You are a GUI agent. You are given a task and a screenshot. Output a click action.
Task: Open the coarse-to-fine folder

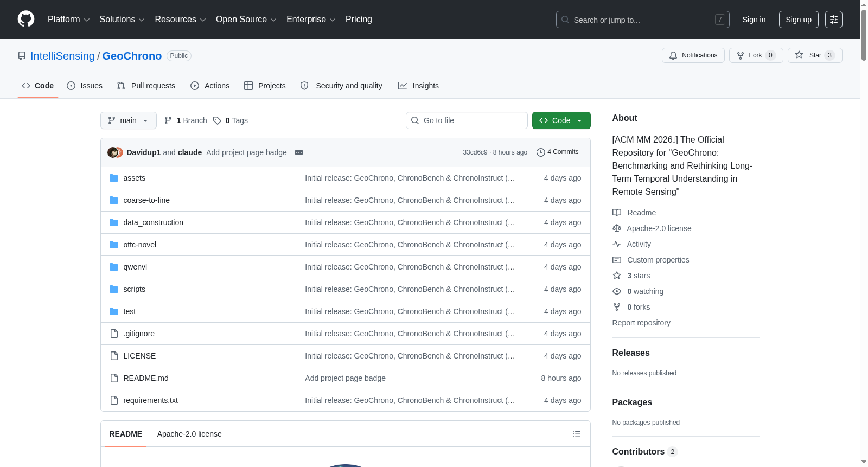[x=146, y=200]
